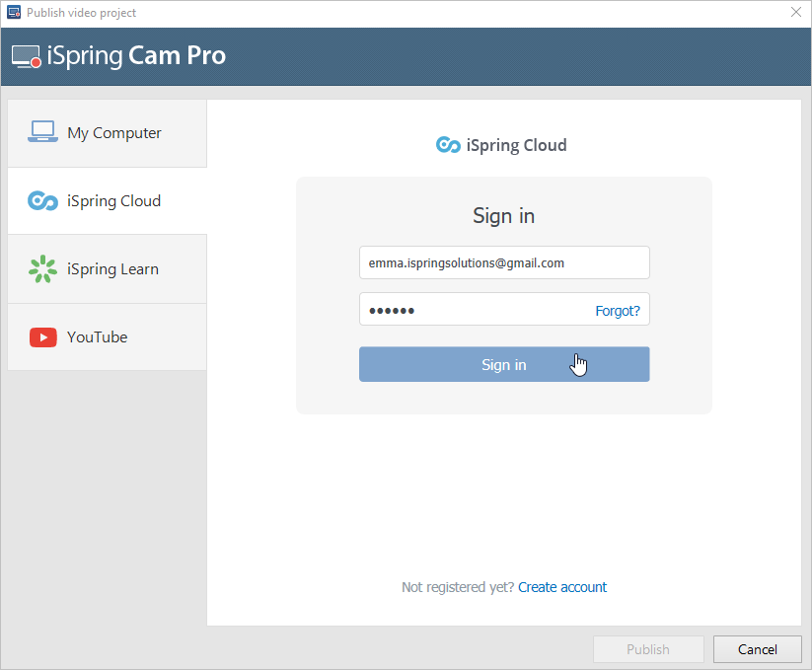
Task: Switch to the My Computer tab
Action: coord(108,133)
